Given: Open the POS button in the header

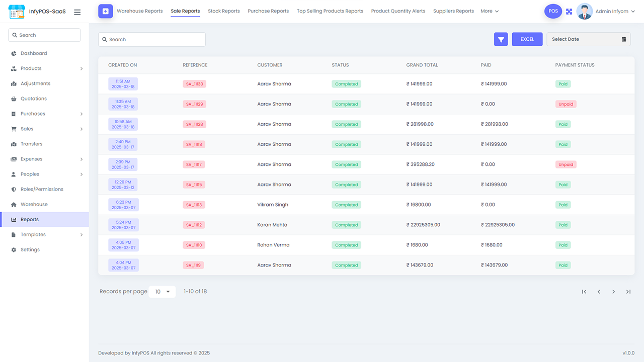Looking at the screenshot, I should 553,11.
